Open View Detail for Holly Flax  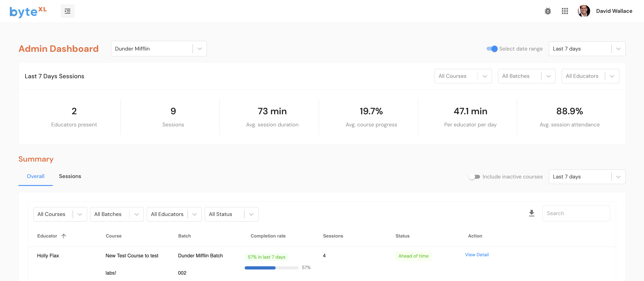pos(476,255)
